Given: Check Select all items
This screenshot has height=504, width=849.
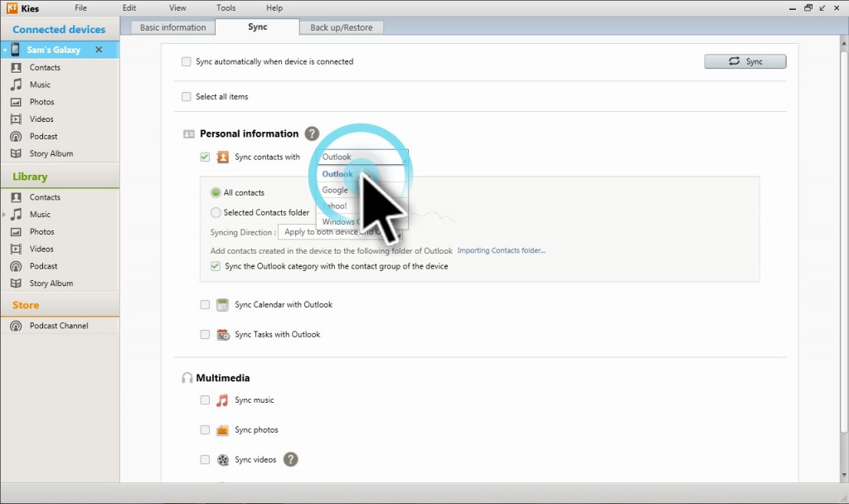Looking at the screenshot, I should tap(187, 97).
